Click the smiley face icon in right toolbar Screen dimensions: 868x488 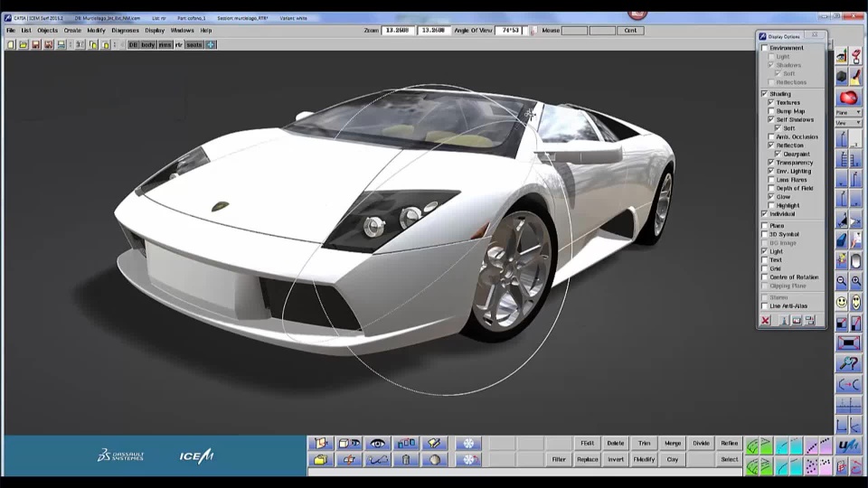[x=842, y=302]
